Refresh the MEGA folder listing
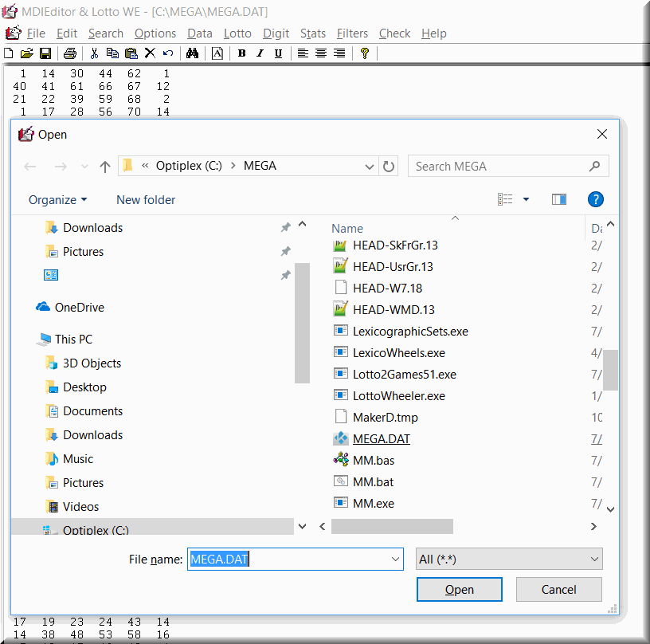650x644 pixels. (389, 167)
